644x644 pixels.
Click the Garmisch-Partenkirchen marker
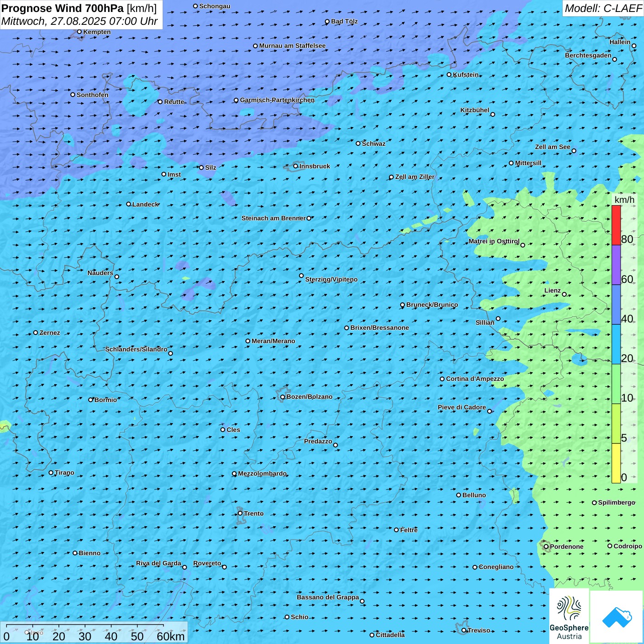[236, 100]
